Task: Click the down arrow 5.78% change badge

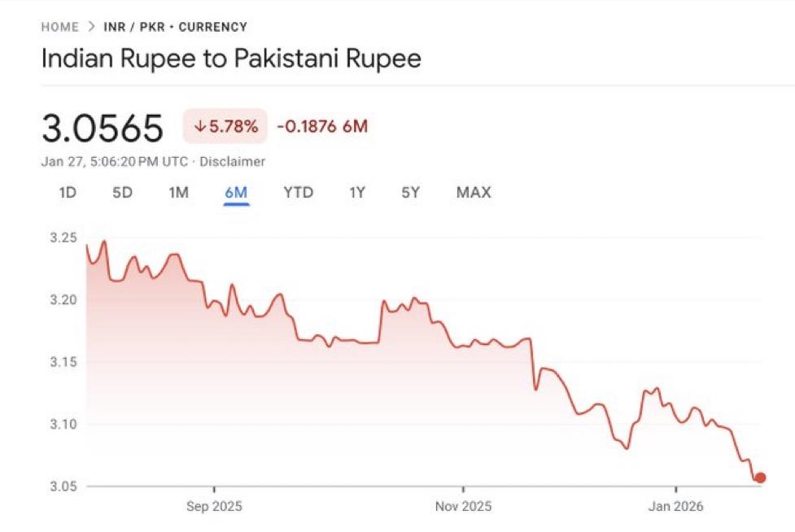Action: pos(225,127)
